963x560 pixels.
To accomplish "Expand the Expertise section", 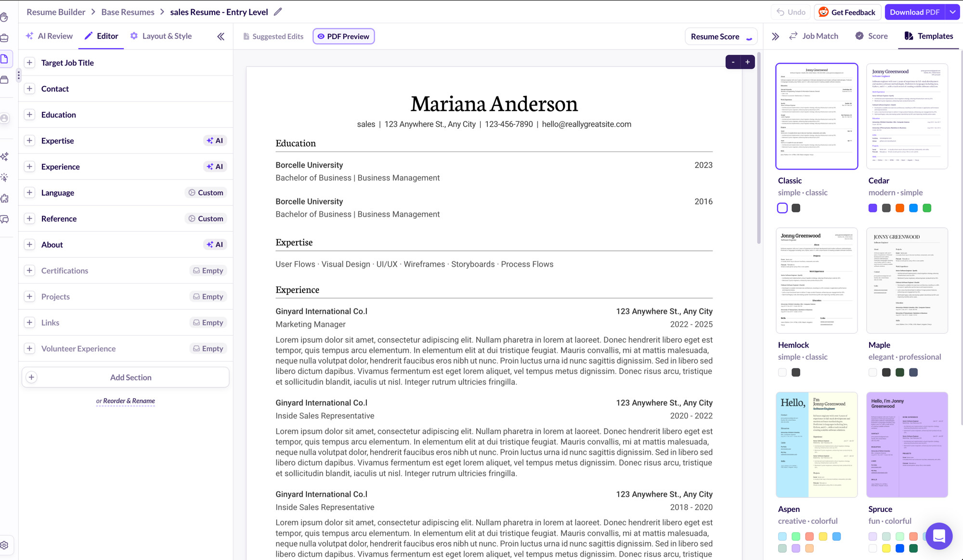I will click(x=29, y=141).
